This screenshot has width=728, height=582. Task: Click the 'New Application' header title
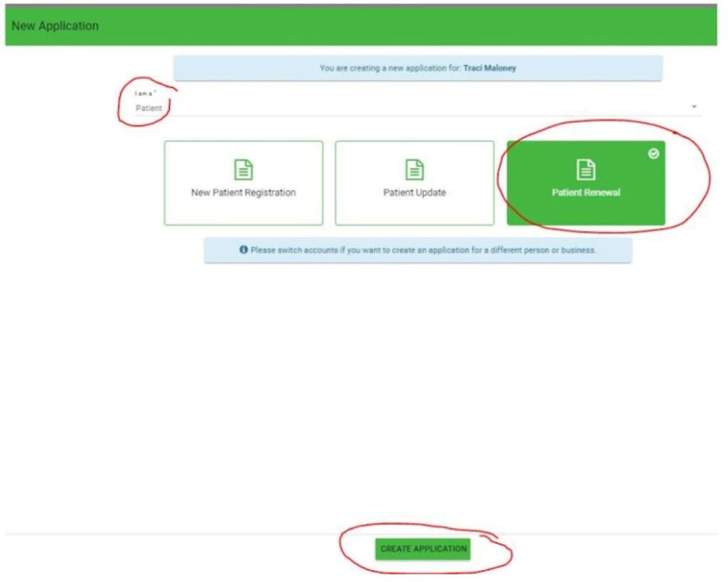pyautogui.click(x=55, y=26)
